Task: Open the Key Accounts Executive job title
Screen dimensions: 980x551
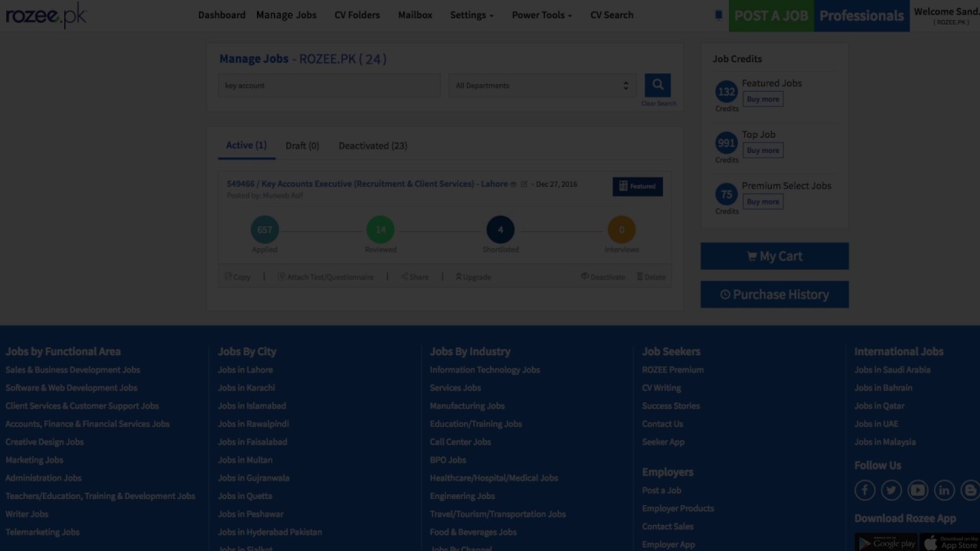Action: click(x=367, y=184)
